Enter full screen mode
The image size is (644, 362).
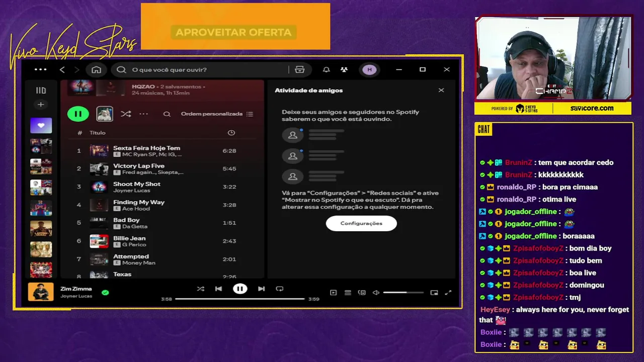448,293
